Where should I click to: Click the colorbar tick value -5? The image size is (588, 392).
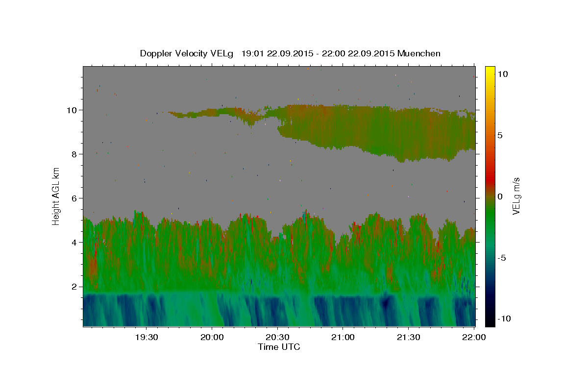[502, 258]
